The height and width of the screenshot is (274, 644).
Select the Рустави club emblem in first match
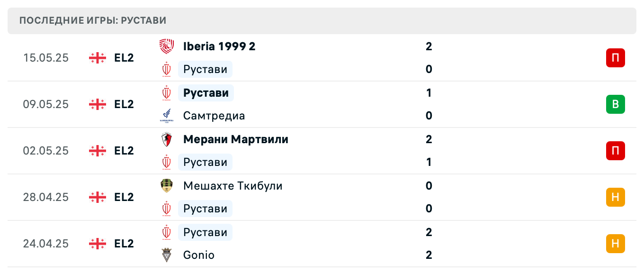167,69
